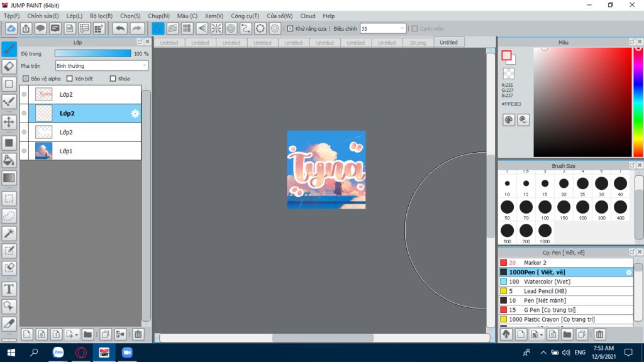Click the foreground color swatch
644x362 pixels.
pos(506,55)
